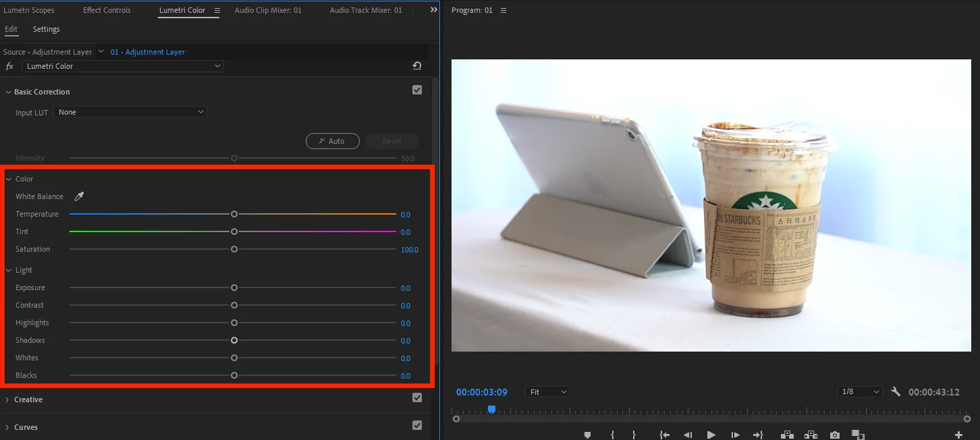The width and height of the screenshot is (980, 440).
Task: Add a marker in Program monitor
Action: click(x=587, y=435)
